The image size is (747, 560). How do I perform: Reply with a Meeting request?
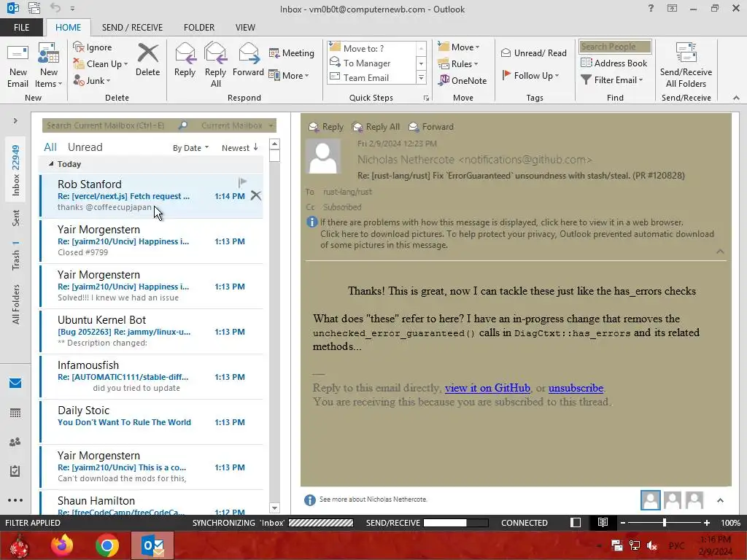(292, 52)
